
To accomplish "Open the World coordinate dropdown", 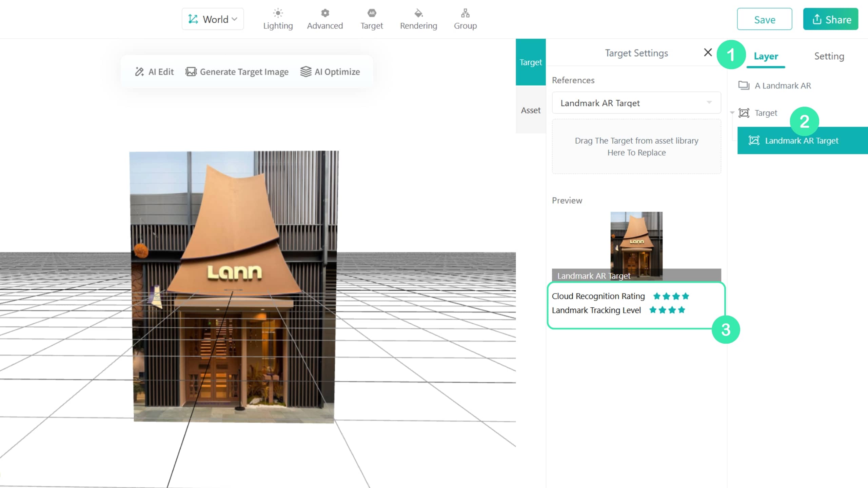I will coord(213,19).
